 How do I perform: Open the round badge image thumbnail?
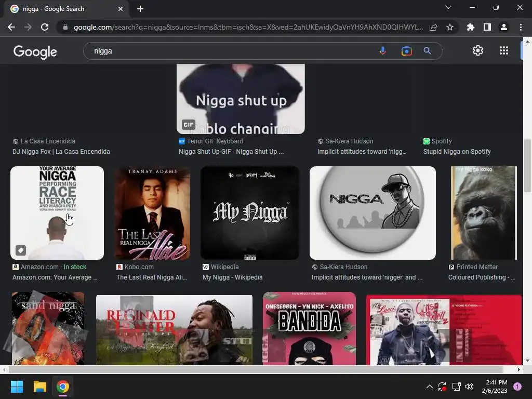tap(373, 212)
